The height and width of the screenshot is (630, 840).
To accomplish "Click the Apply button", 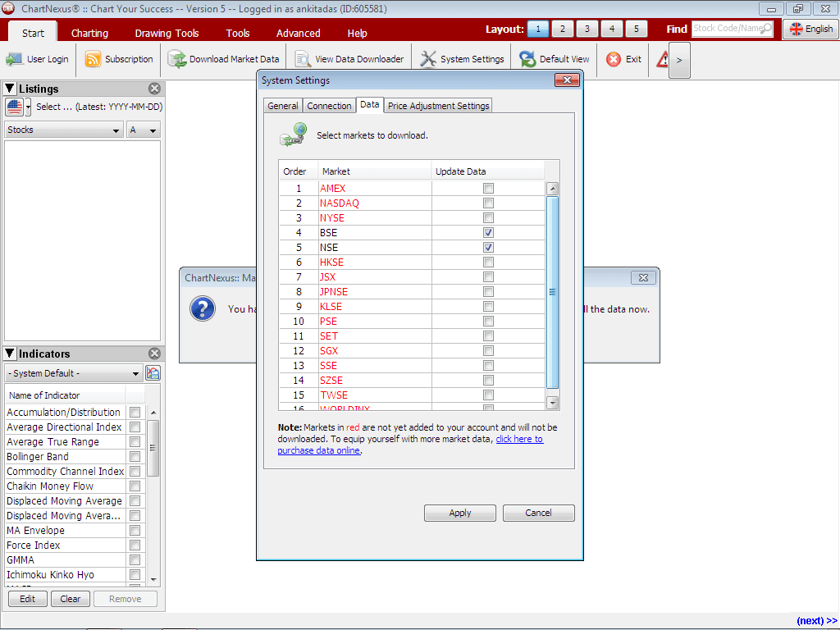I will point(460,513).
